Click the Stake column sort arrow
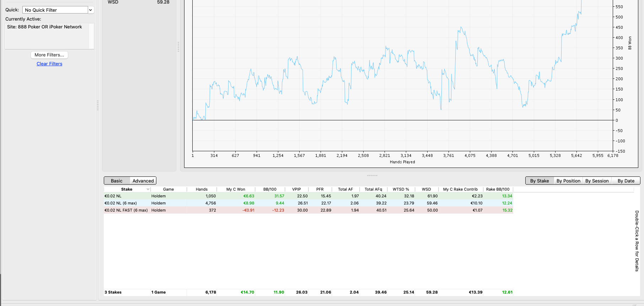This screenshot has width=644, height=306. [x=148, y=189]
